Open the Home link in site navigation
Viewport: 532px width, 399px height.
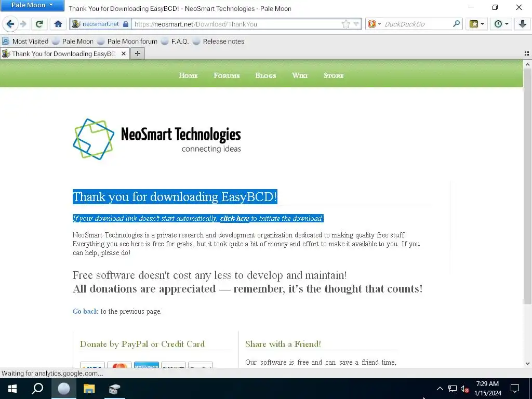188,75
